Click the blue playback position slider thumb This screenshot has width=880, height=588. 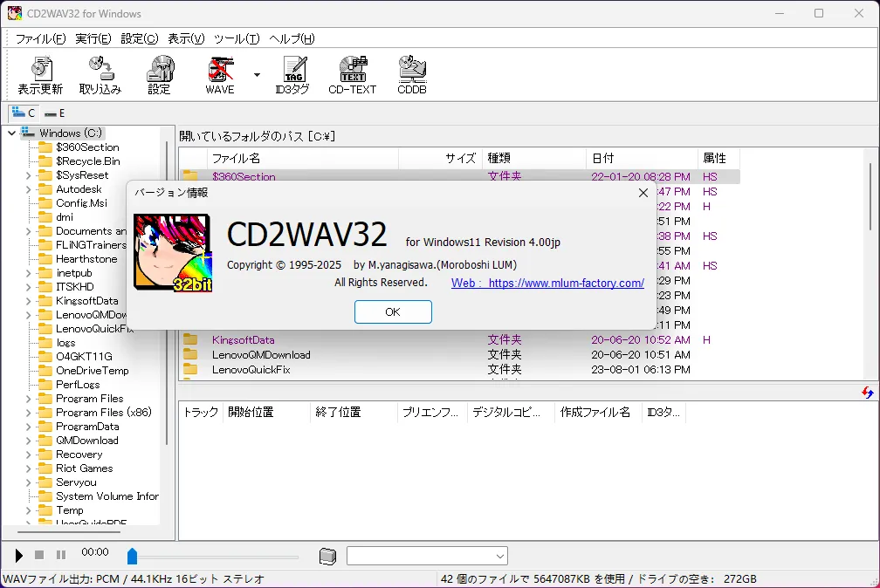[x=133, y=556]
